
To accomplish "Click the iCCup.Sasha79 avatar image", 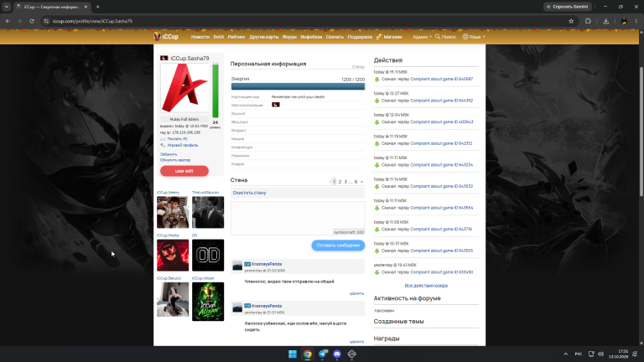I will click(x=184, y=88).
